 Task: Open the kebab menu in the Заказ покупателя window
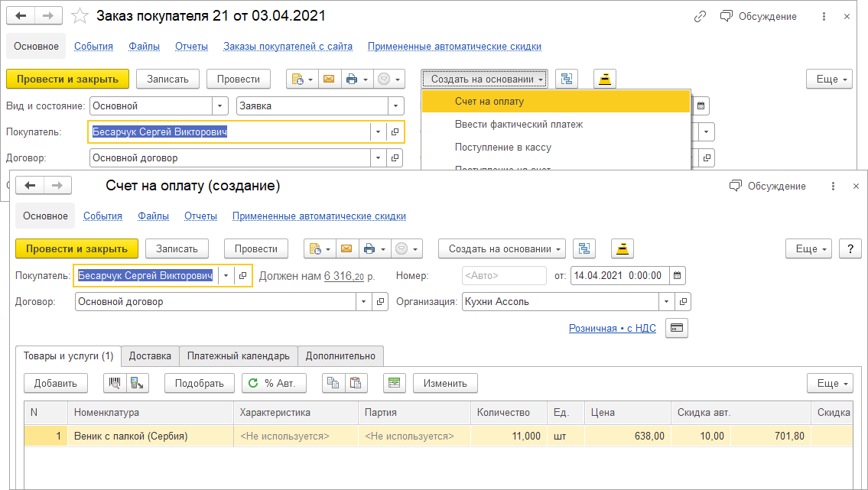(824, 17)
